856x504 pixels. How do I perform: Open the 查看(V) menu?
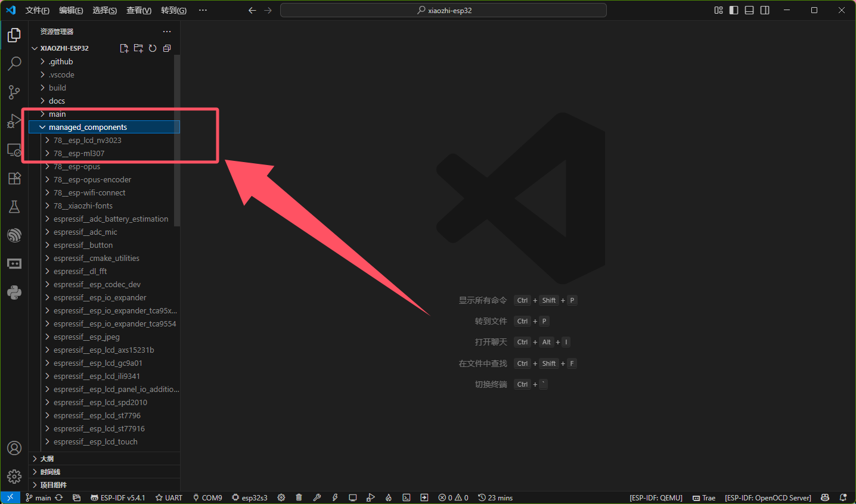(138, 10)
